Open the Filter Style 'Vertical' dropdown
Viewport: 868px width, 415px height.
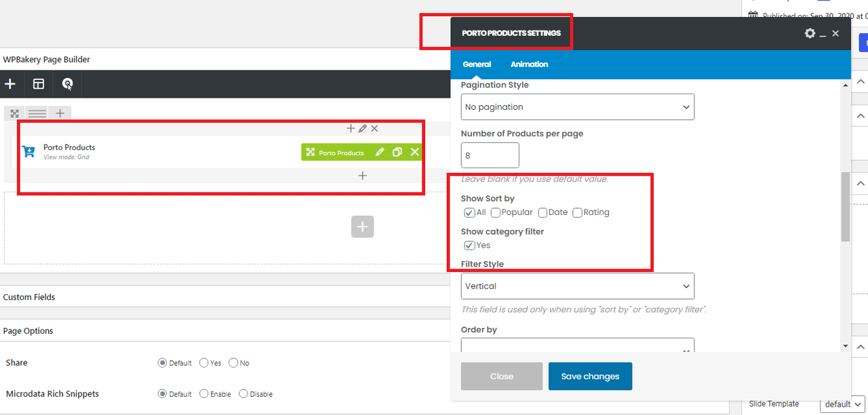pos(577,286)
